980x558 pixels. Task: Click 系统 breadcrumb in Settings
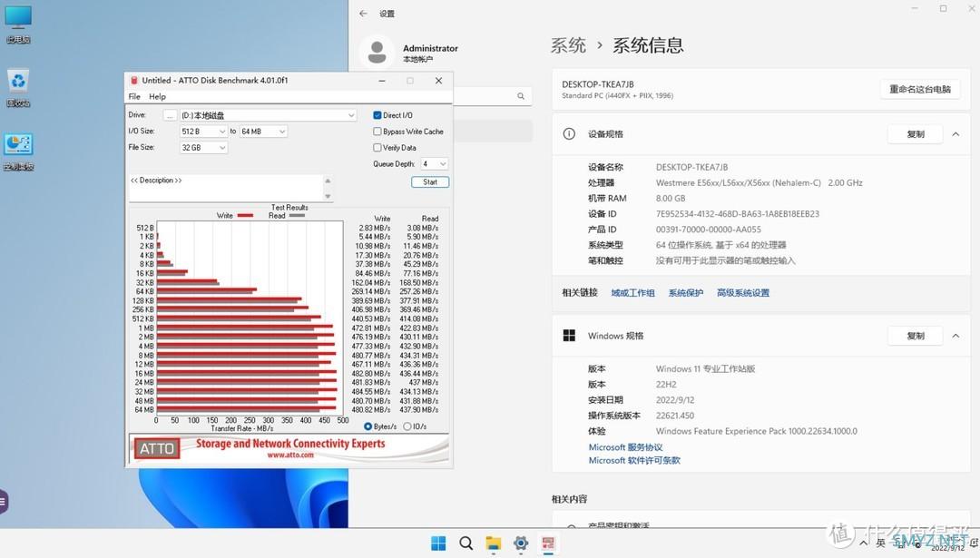point(568,45)
